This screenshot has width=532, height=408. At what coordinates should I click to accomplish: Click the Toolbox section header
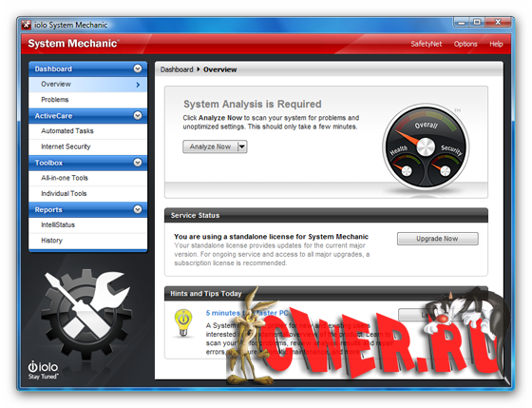tap(87, 163)
